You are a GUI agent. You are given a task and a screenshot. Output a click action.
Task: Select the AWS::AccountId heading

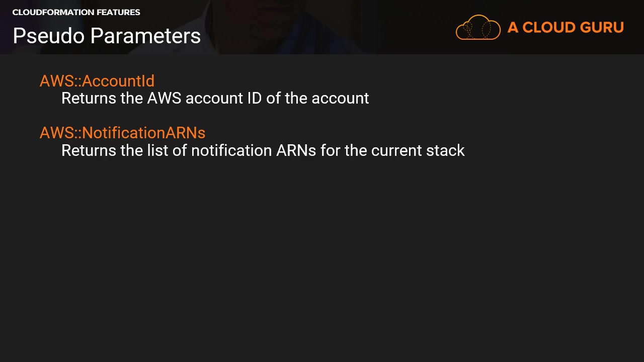(97, 81)
